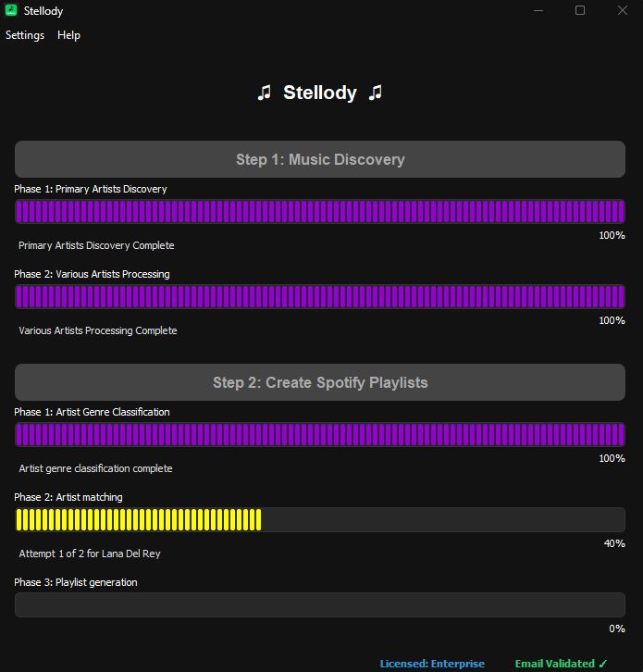Close the Stellody window
The height and width of the screenshot is (672, 643).
click(623, 10)
